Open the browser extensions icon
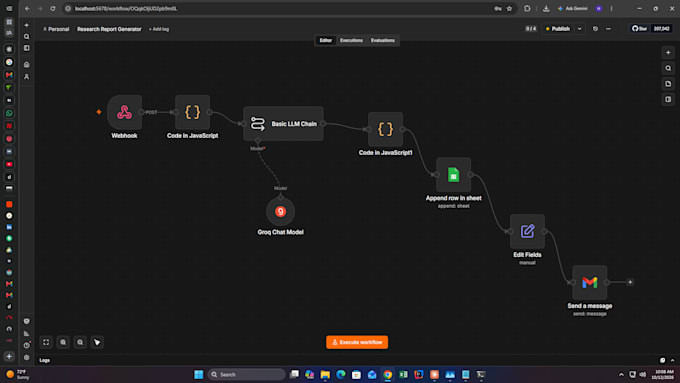Image resolution: width=680 pixels, height=383 pixels. 527,9
